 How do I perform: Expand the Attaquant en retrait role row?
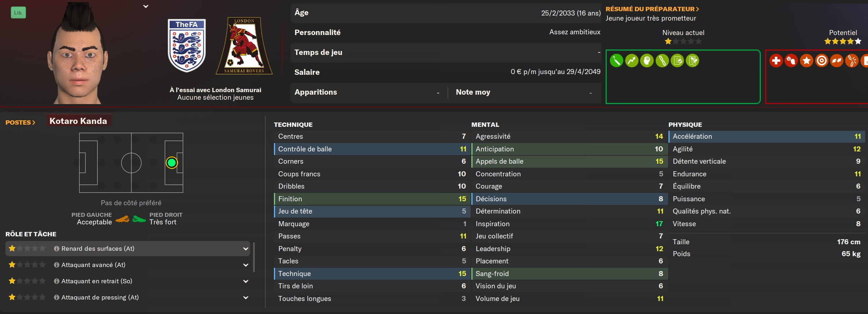click(245, 281)
